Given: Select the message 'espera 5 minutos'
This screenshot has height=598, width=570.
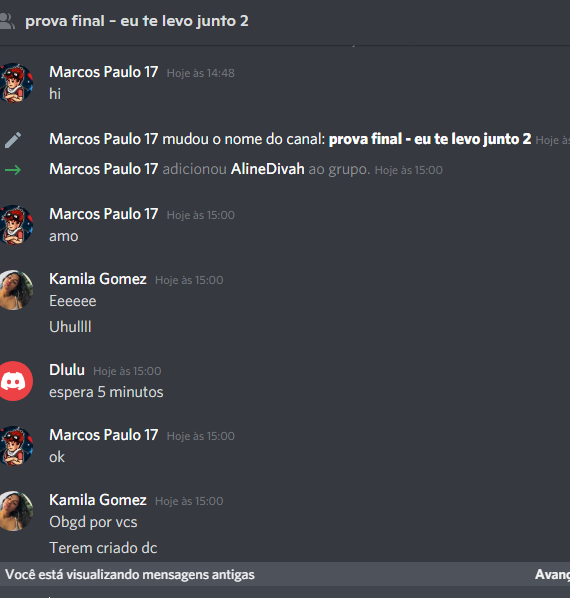Looking at the screenshot, I should [106, 392].
